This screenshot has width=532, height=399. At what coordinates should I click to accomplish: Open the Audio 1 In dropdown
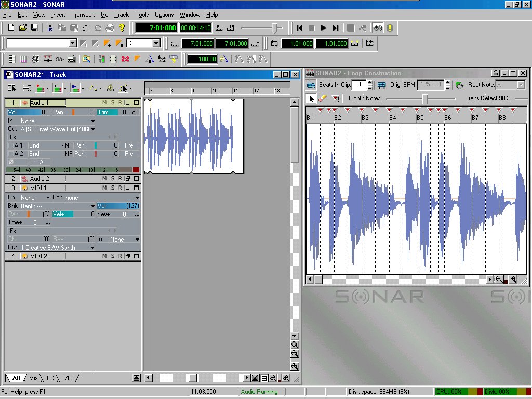pyautogui.click(x=92, y=121)
